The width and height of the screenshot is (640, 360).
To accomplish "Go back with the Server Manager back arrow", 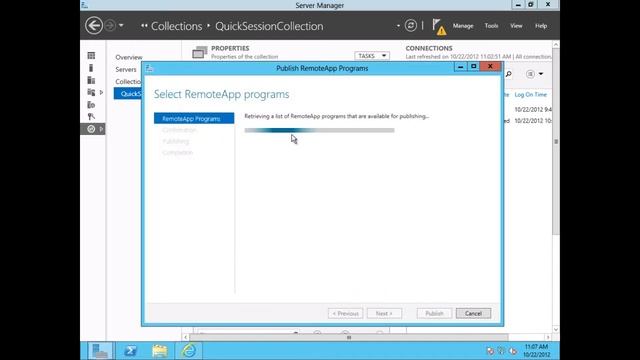I will [x=93, y=26].
